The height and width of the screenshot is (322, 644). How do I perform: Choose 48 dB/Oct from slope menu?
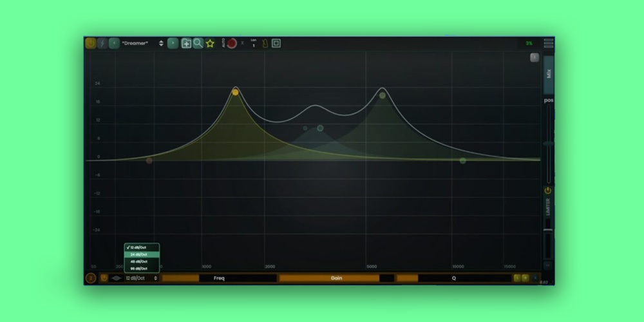coord(142,261)
